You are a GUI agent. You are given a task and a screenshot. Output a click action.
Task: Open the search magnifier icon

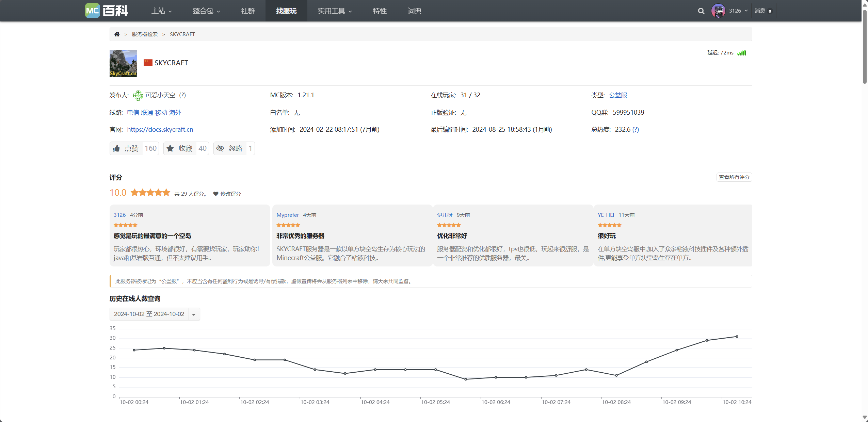pyautogui.click(x=701, y=11)
